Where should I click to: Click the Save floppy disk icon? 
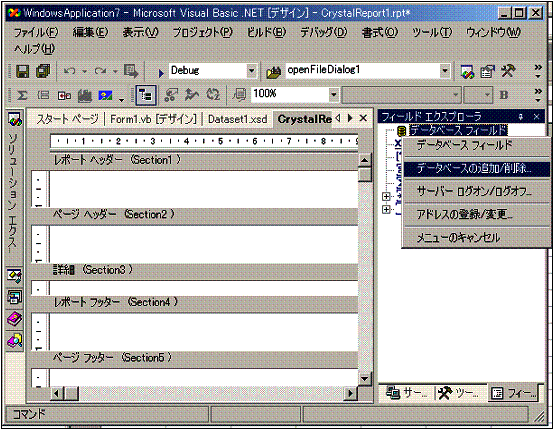(23, 71)
